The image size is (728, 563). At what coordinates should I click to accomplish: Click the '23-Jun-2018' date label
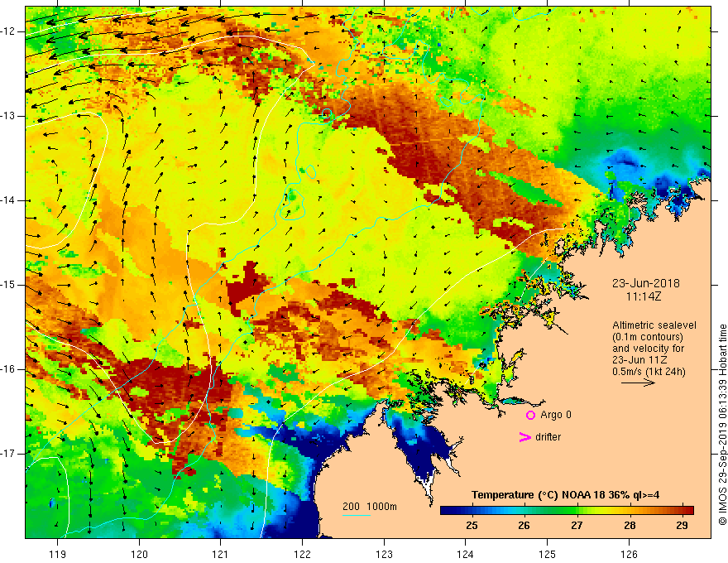click(x=646, y=283)
